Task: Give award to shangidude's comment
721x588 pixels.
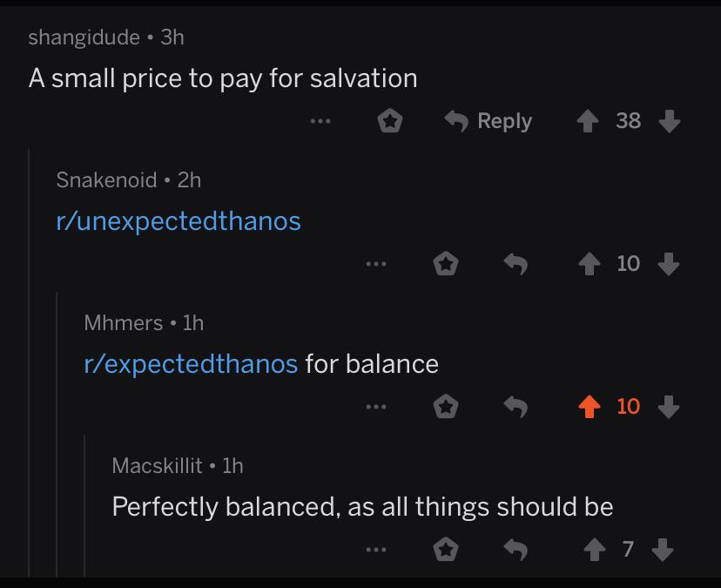Action: pos(389,121)
